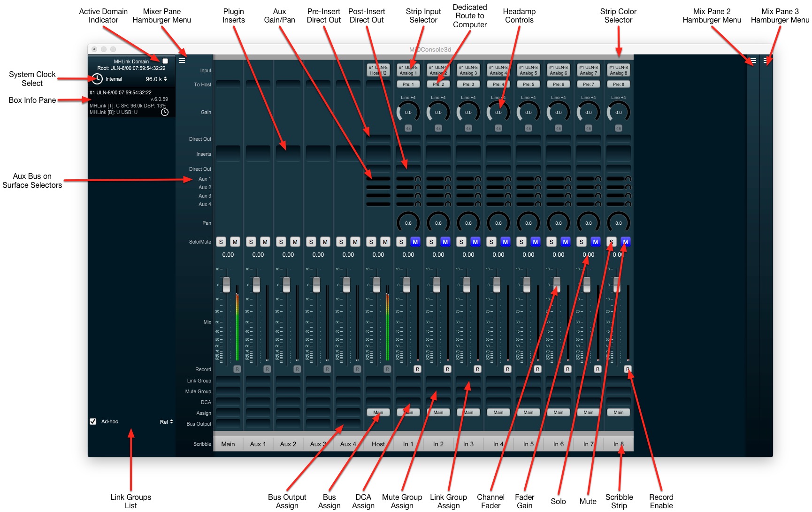Open the Mix Pane 3 hamburger menu
Image resolution: width=812 pixels, height=512 pixels.
click(766, 61)
